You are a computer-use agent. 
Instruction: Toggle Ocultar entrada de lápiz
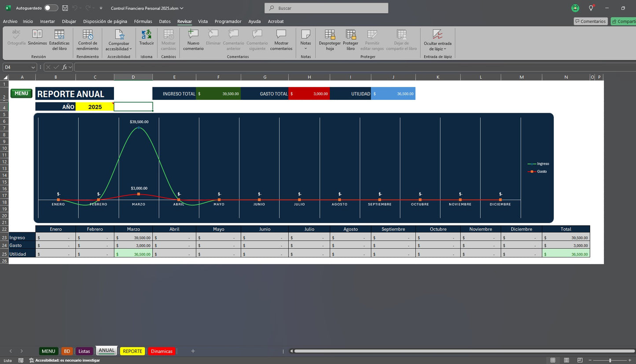click(437, 40)
